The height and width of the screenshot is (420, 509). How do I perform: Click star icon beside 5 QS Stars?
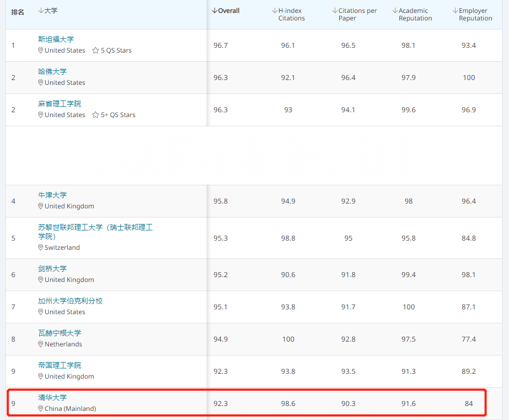pyautogui.click(x=96, y=50)
